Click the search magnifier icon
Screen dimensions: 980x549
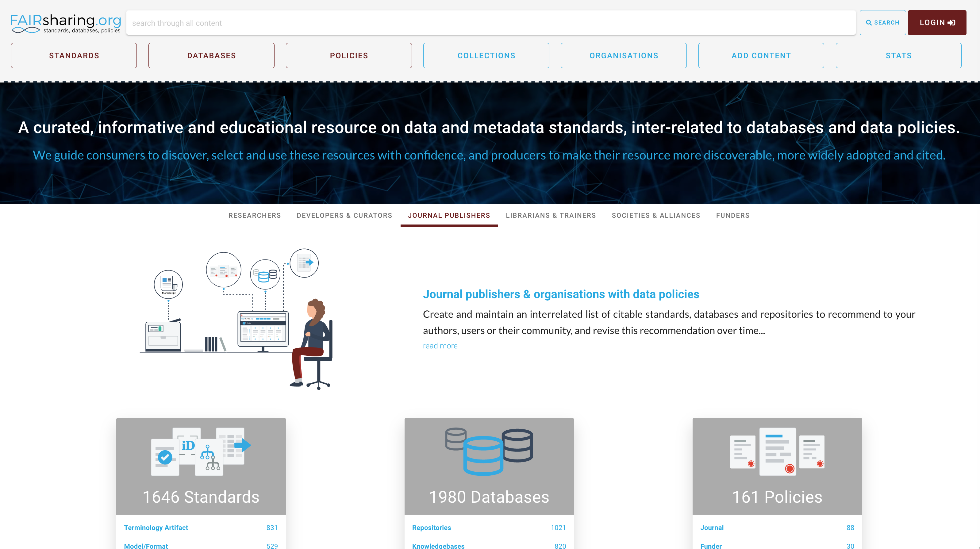pos(869,22)
